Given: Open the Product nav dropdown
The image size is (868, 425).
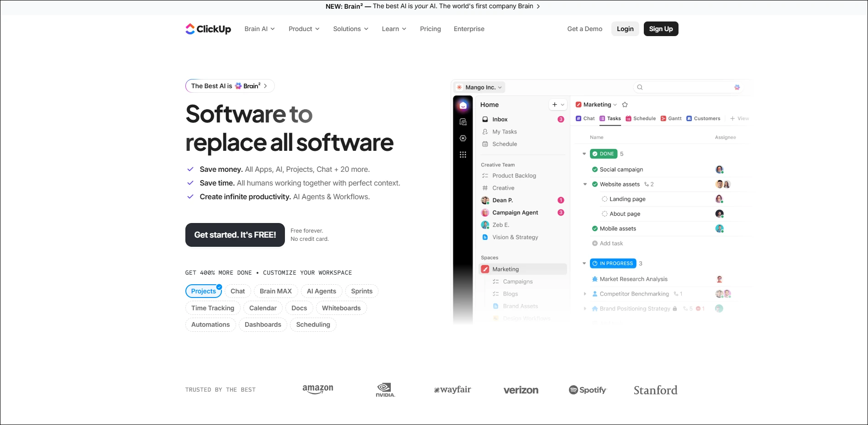Looking at the screenshot, I should pos(304,29).
